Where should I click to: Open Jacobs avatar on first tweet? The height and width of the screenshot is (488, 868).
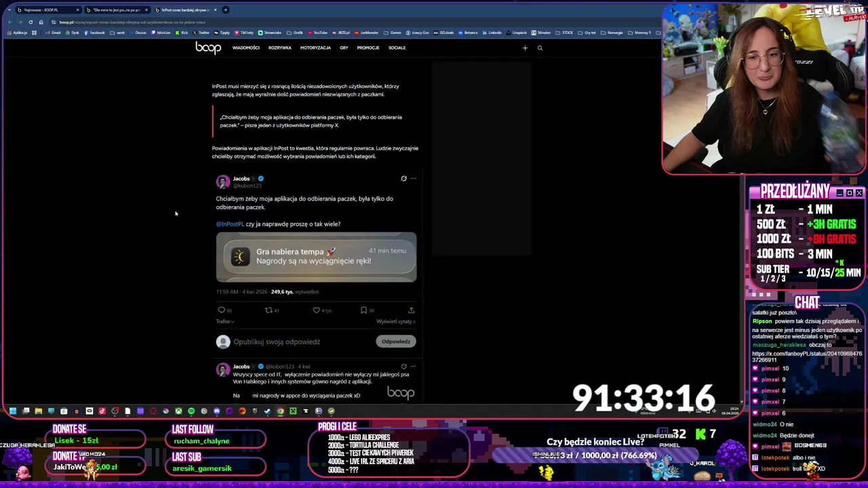coord(223,182)
